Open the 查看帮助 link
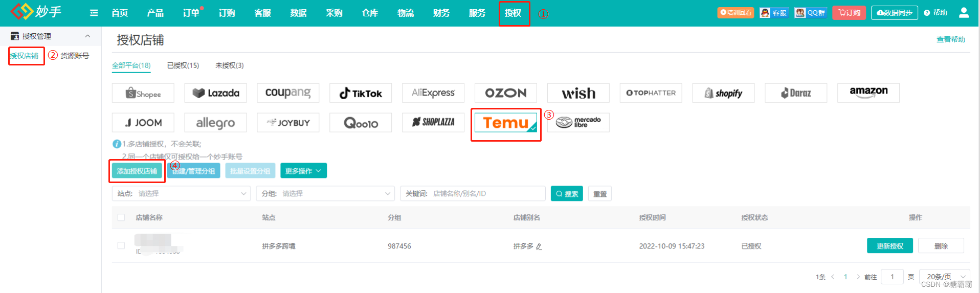Image resolution: width=980 pixels, height=293 pixels. coord(951,39)
